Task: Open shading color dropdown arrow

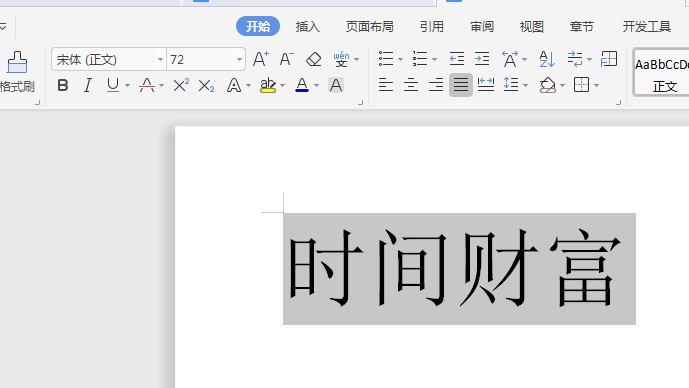Action: 562,85
